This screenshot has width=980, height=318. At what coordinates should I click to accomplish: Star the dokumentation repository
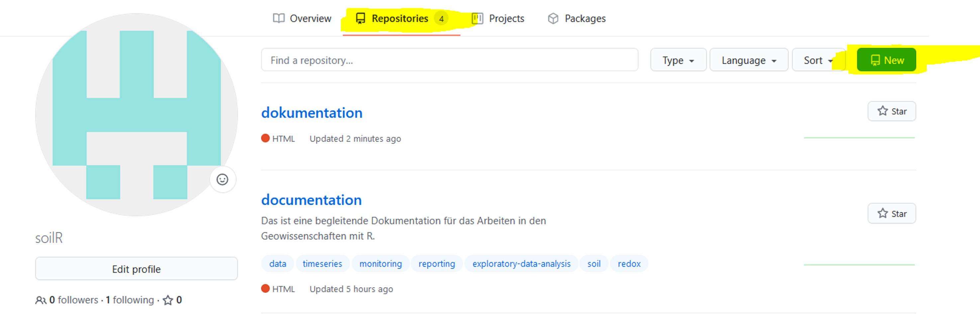pyautogui.click(x=891, y=111)
